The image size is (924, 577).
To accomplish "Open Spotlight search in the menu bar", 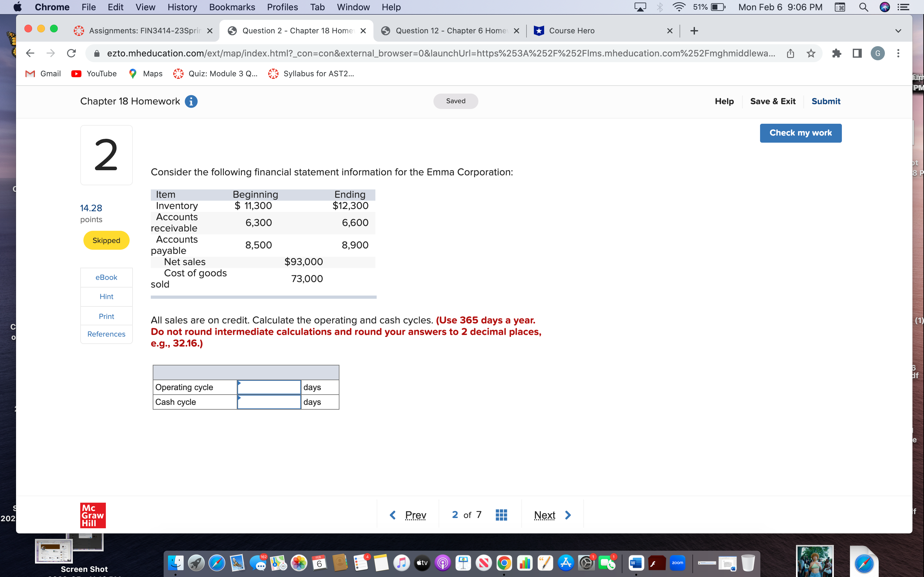I will pos(864,7).
